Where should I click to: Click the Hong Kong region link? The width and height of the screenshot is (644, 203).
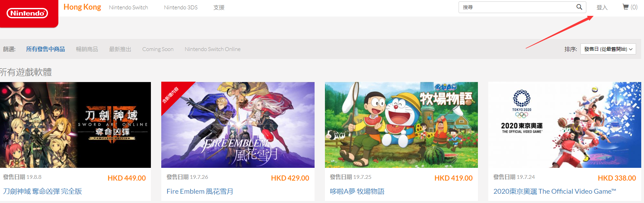tap(82, 7)
